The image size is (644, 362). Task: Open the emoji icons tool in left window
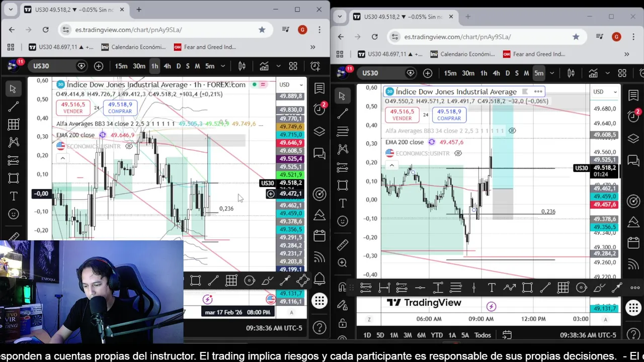tap(13, 214)
